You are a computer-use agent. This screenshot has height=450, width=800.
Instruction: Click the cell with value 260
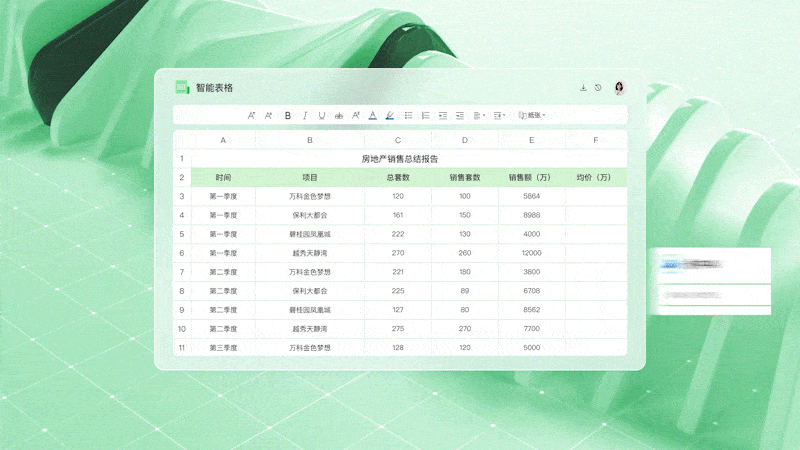tap(465, 253)
